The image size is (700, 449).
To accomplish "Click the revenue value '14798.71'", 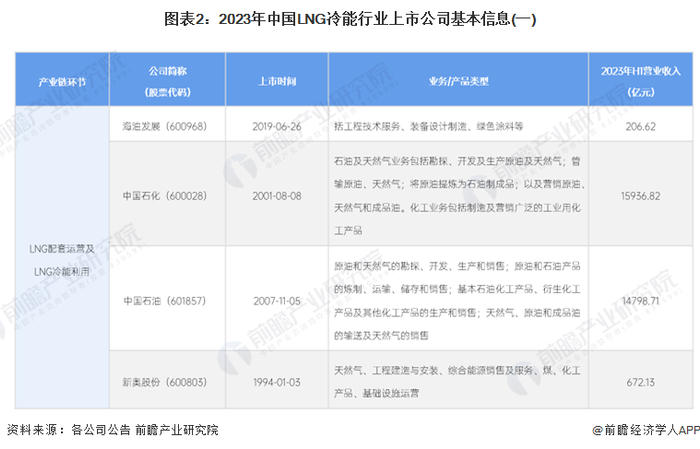I will click(641, 301).
